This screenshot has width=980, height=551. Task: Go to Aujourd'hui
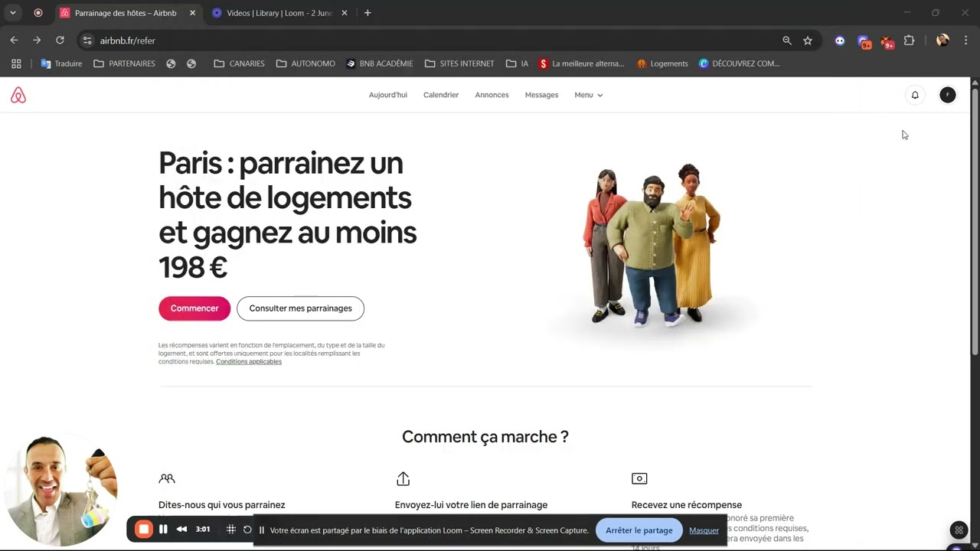coord(388,95)
